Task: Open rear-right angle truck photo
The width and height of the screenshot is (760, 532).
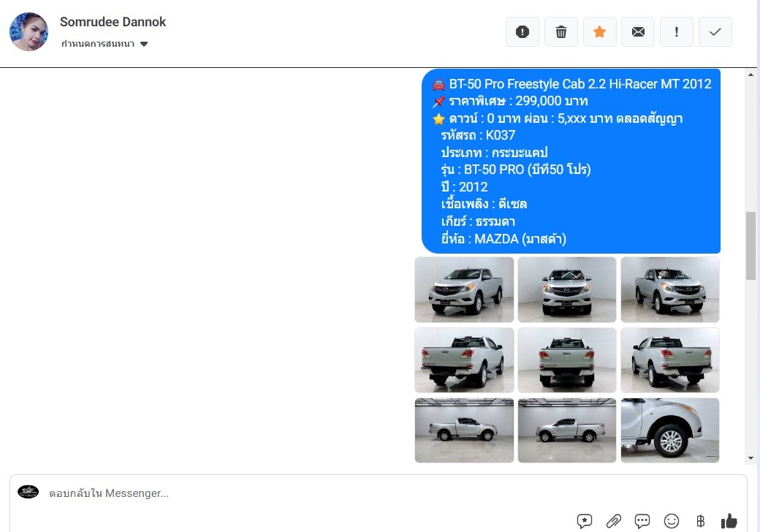Action: 670,360
